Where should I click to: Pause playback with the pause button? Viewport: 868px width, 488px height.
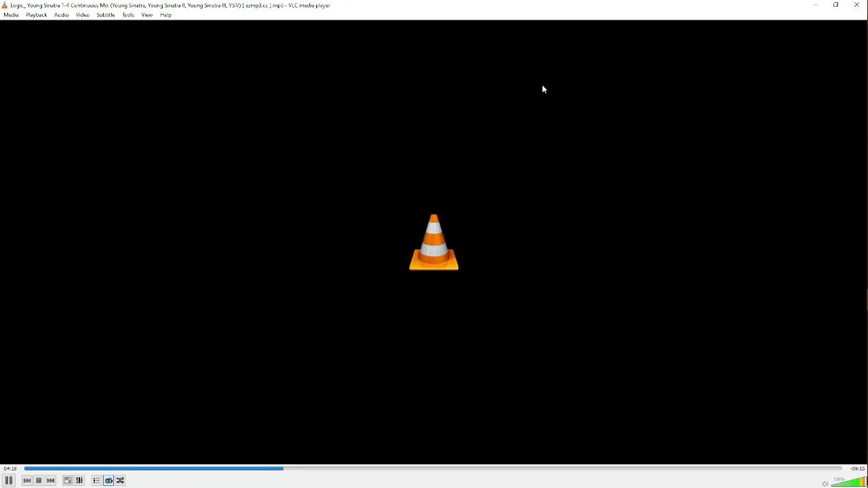(9, 481)
